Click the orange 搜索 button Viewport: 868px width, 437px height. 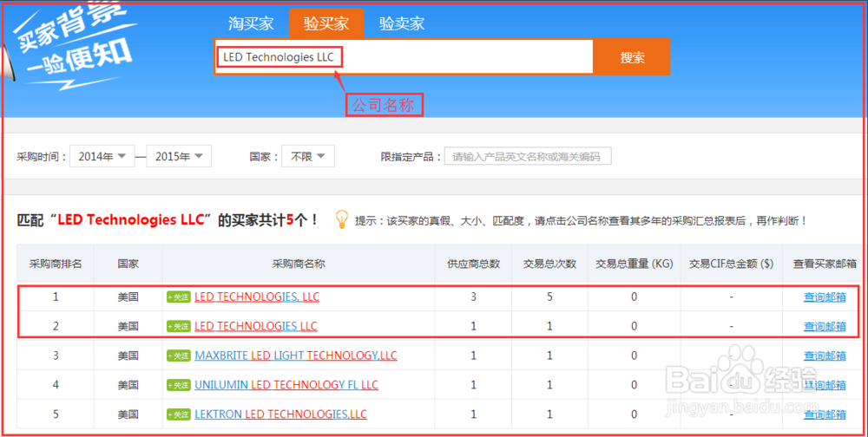pyautogui.click(x=632, y=57)
